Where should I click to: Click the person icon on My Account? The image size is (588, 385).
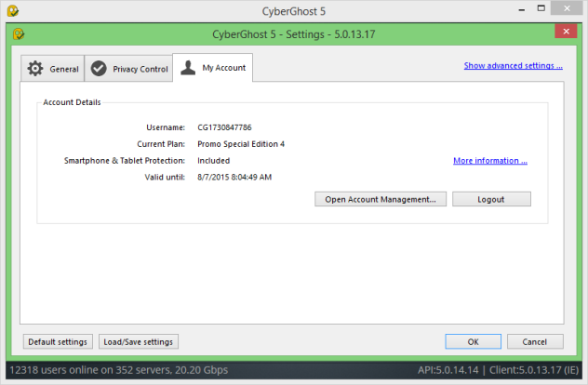pos(188,68)
